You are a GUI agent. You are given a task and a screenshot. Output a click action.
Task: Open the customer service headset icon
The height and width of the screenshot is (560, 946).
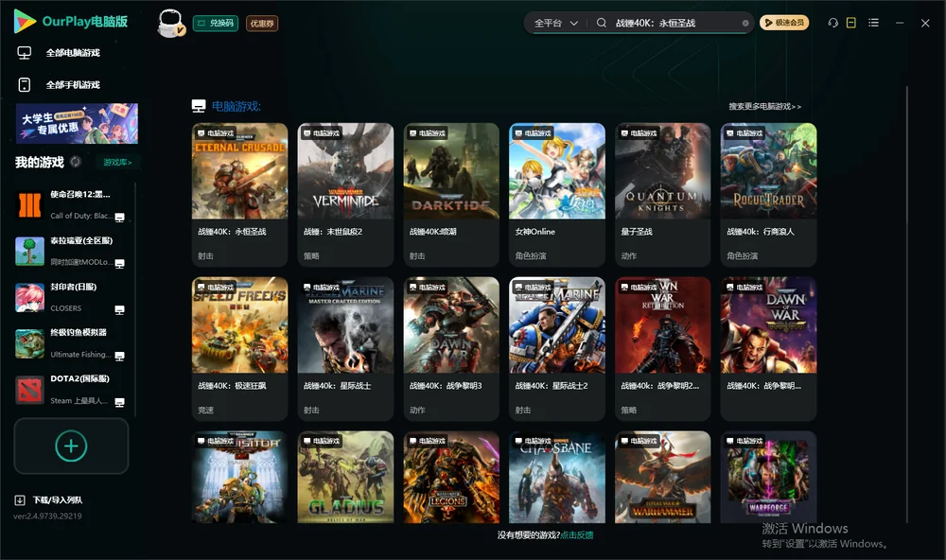832,23
